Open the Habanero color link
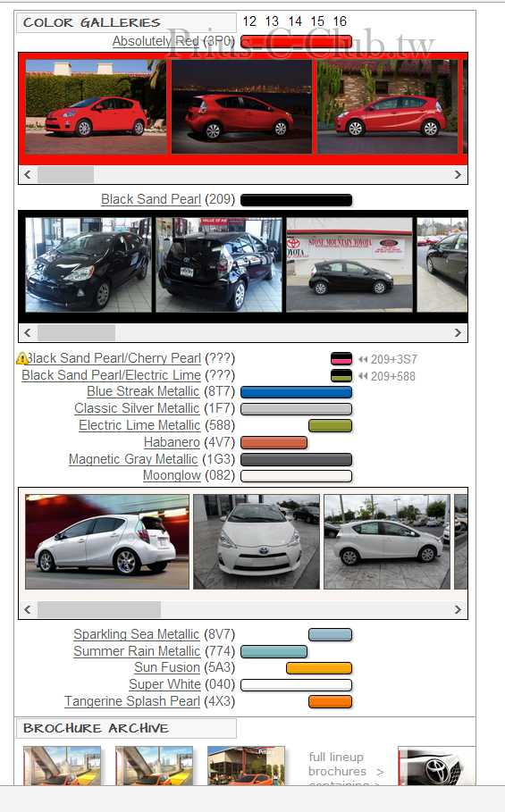 (172, 442)
